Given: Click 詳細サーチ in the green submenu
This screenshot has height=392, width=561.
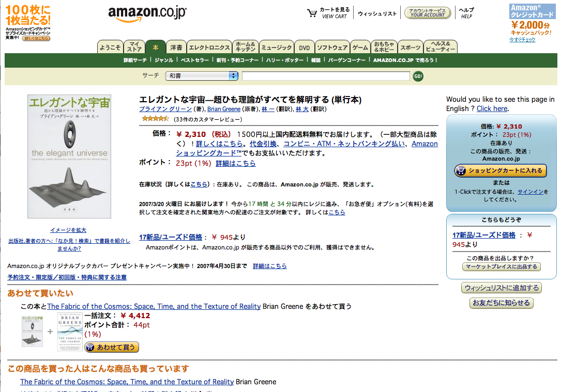Looking at the screenshot, I should point(135,60).
